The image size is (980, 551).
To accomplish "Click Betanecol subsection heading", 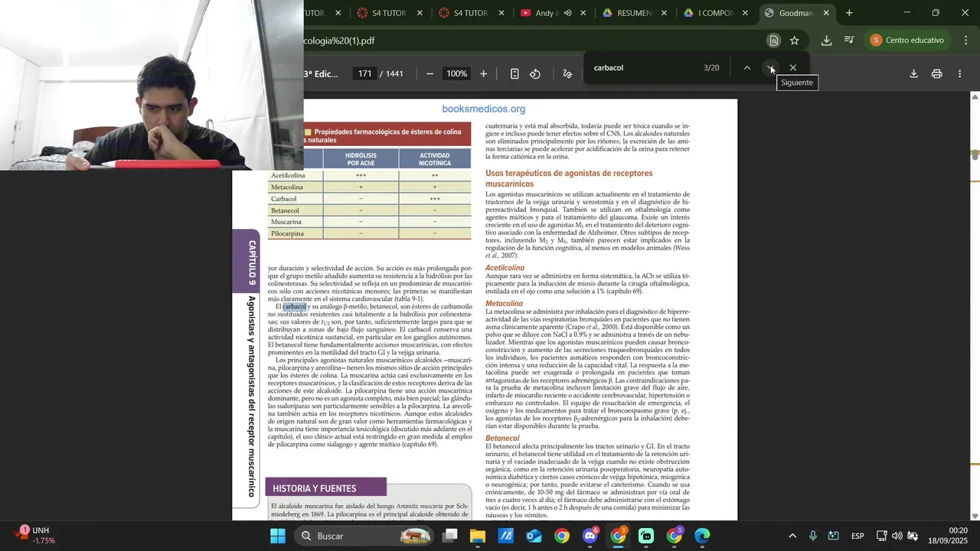I will click(x=502, y=439).
